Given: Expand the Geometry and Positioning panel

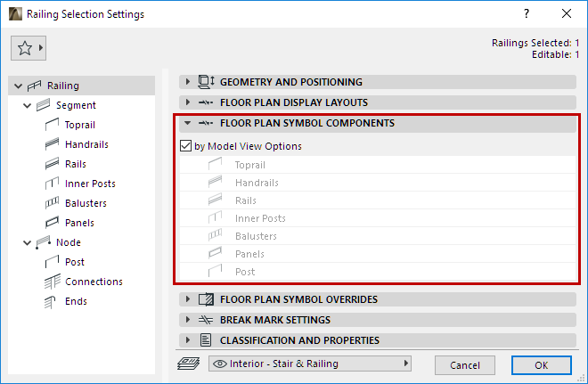Looking at the screenshot, I should tap(188, 82).
